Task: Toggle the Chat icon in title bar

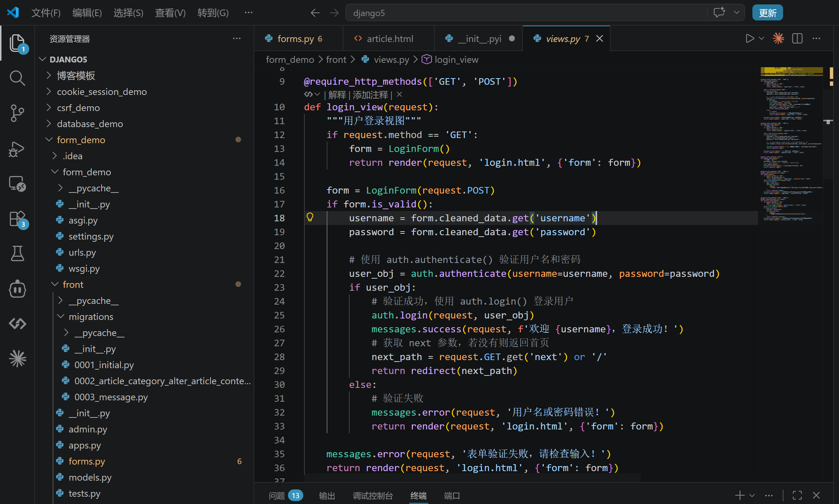Action: coord(719,13)
